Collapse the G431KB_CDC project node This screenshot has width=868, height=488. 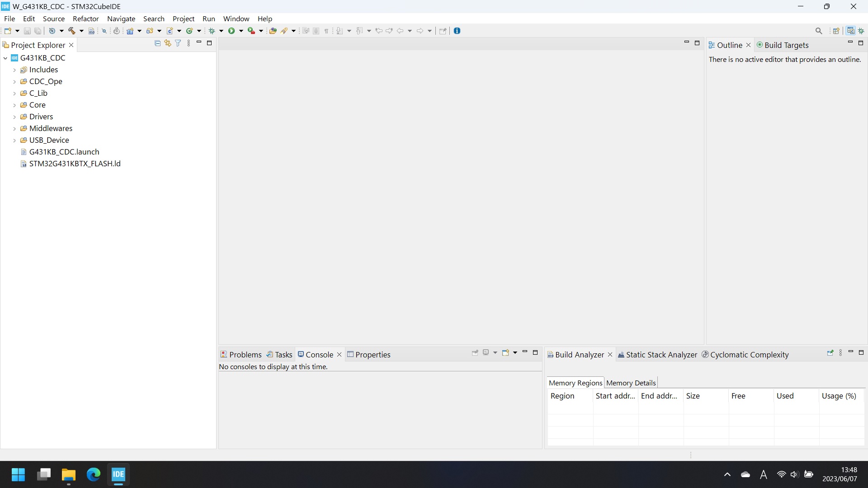point(5,58)
